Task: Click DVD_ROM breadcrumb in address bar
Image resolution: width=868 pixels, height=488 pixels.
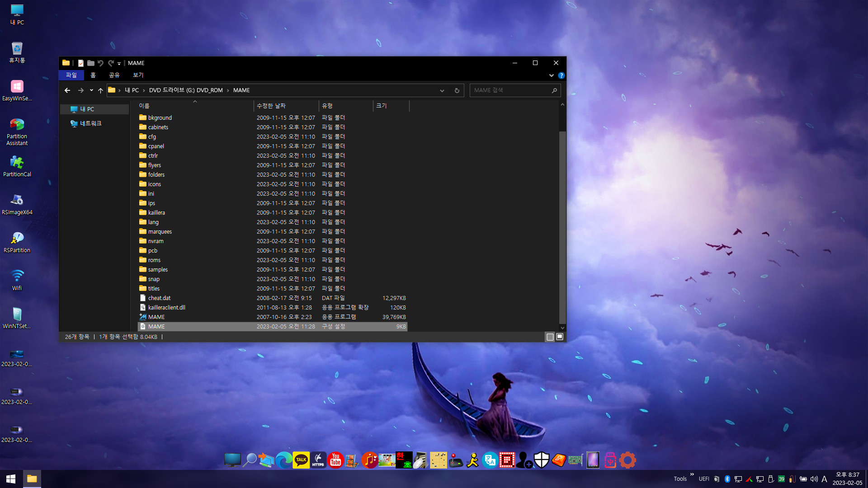Action: (x=186, y=90)
